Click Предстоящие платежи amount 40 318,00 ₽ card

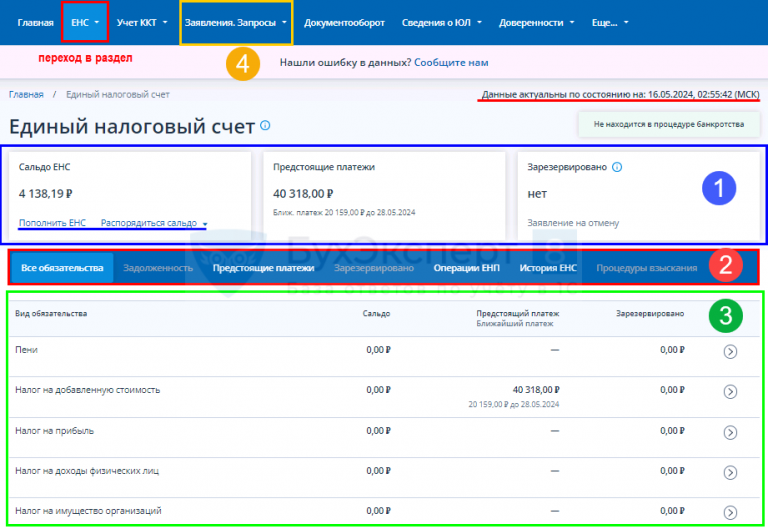(303, 193)
